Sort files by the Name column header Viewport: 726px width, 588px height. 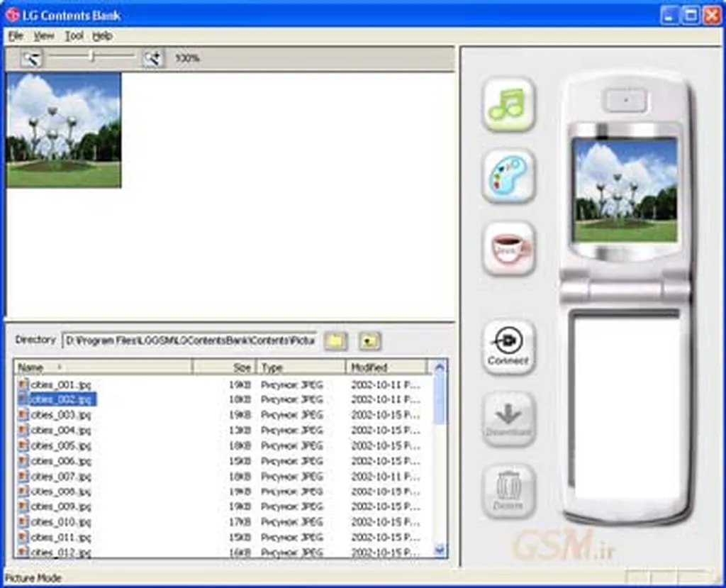32,367
